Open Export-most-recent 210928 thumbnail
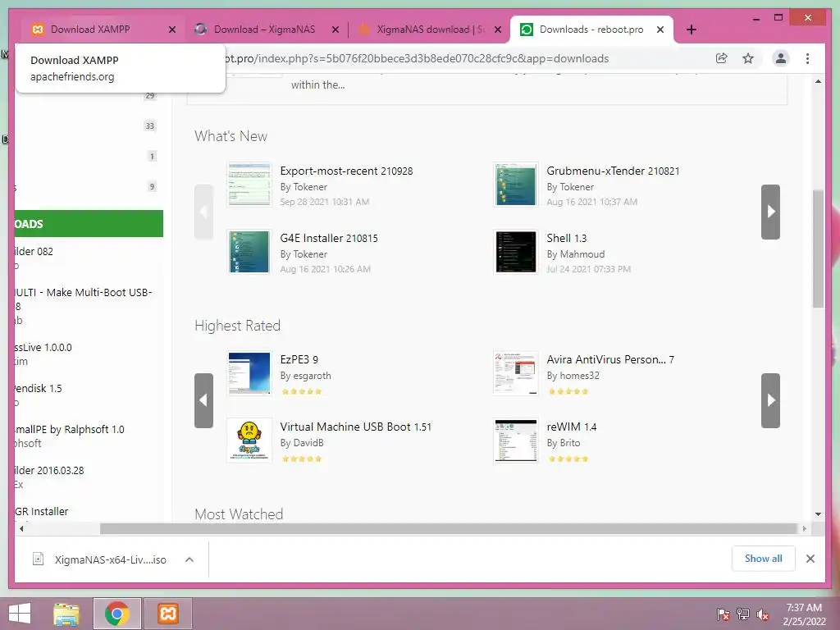The width and height of the screenshot is (840, 630). click(x=249, y=185)
